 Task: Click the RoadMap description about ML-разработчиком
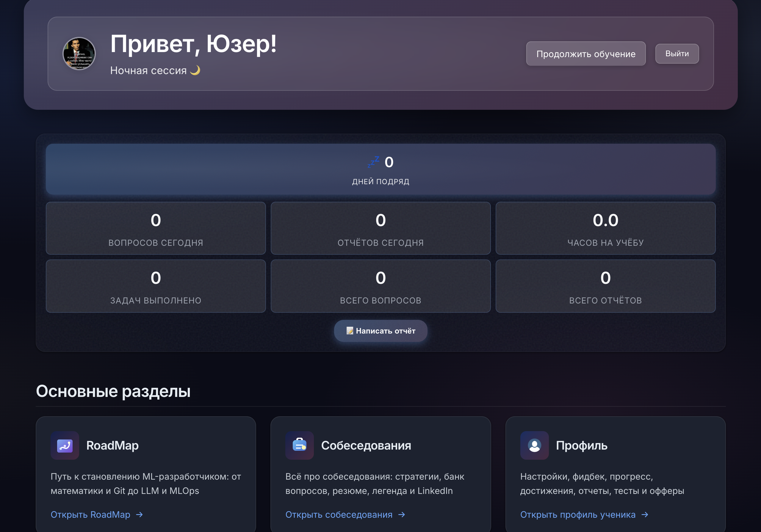point(146,484)
